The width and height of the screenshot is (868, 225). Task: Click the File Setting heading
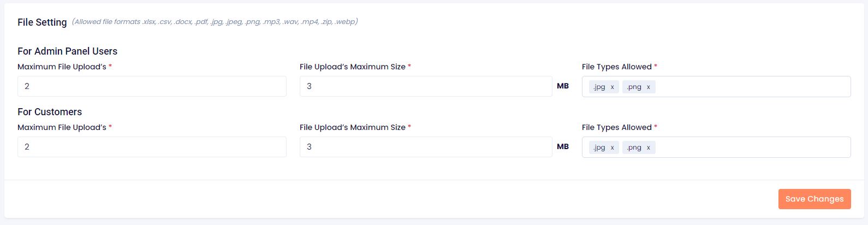click(42, 22)
